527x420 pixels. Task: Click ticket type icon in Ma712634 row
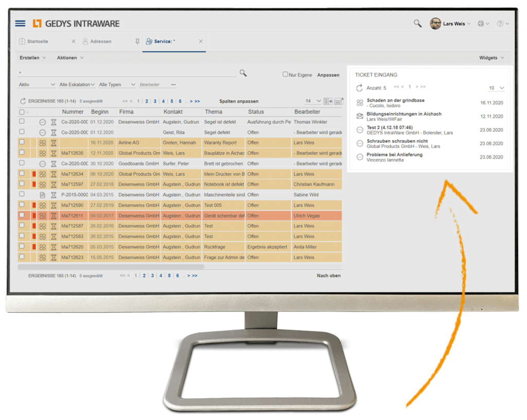(42, 174)
